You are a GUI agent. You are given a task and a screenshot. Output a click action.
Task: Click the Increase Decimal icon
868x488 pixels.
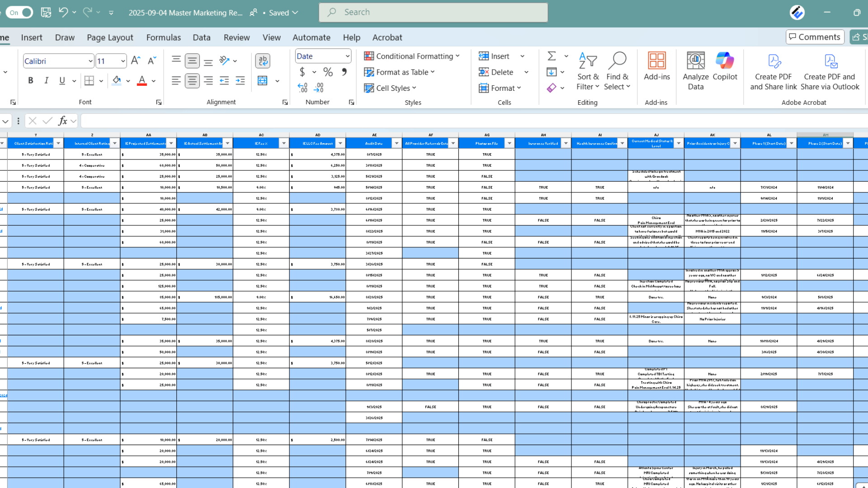[302, 88]
